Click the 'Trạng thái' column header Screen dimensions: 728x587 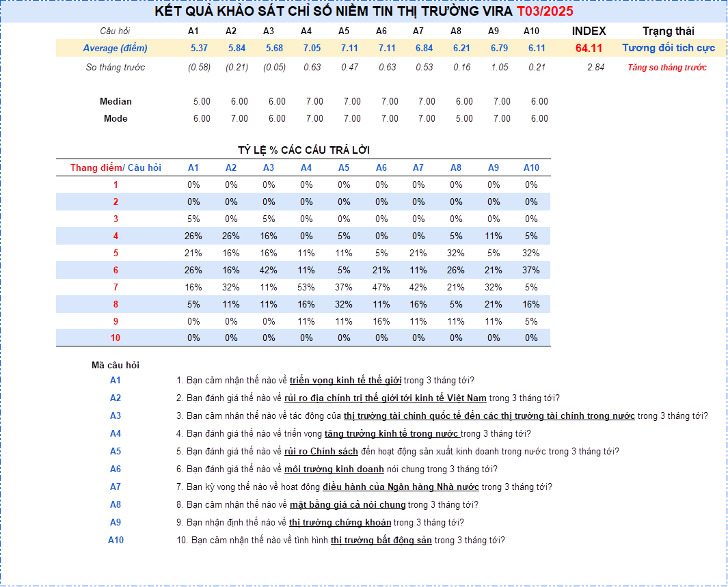[668, 31]
